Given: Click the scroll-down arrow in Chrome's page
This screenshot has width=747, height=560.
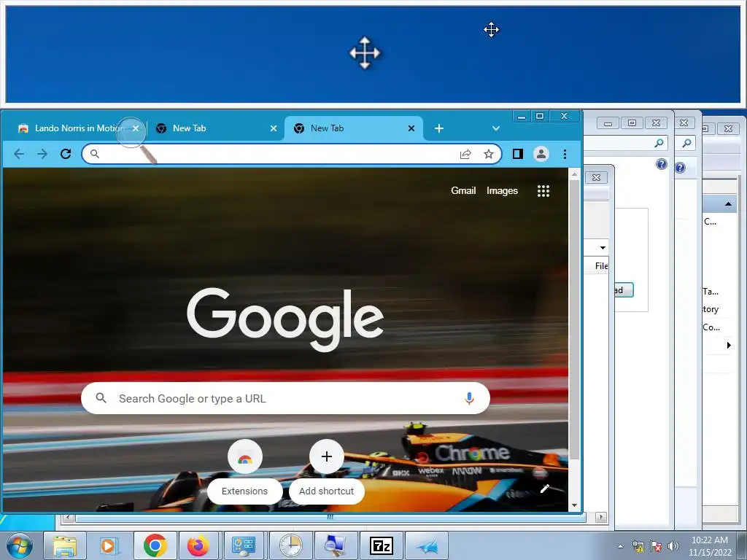Looking at the screenshot, I should tap(574, 505).
